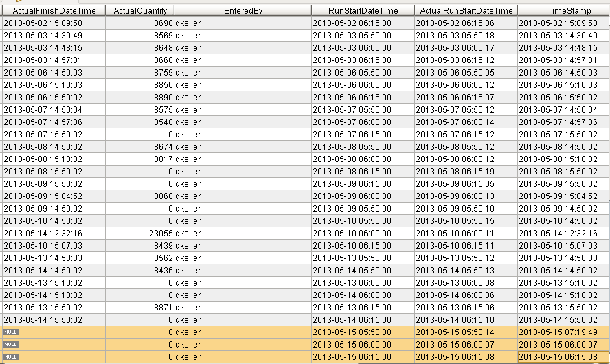Click the EnteredBy column header

pos(242,10)
